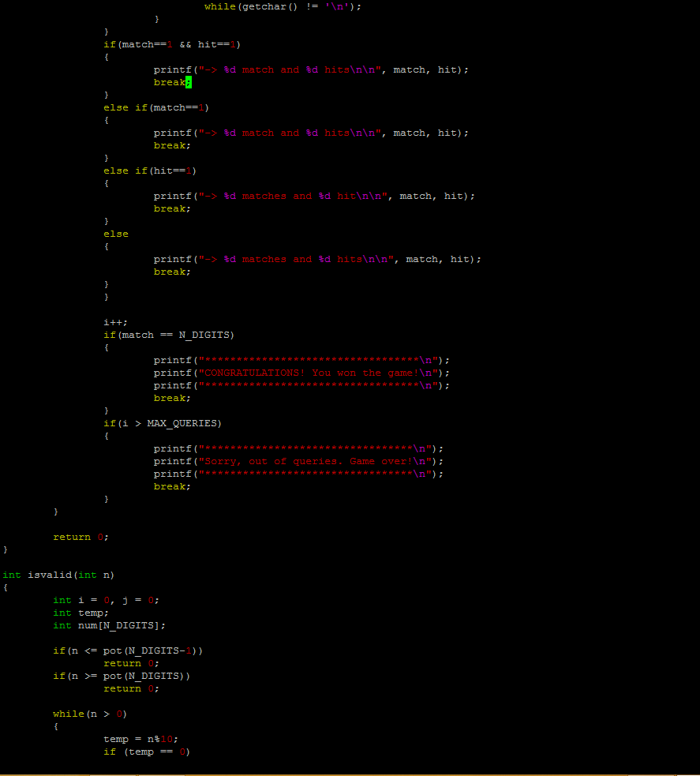Select N_DIGITS in if(match == N_DIGITS)
The image size is (700, 776).
(x=207, y=335)
